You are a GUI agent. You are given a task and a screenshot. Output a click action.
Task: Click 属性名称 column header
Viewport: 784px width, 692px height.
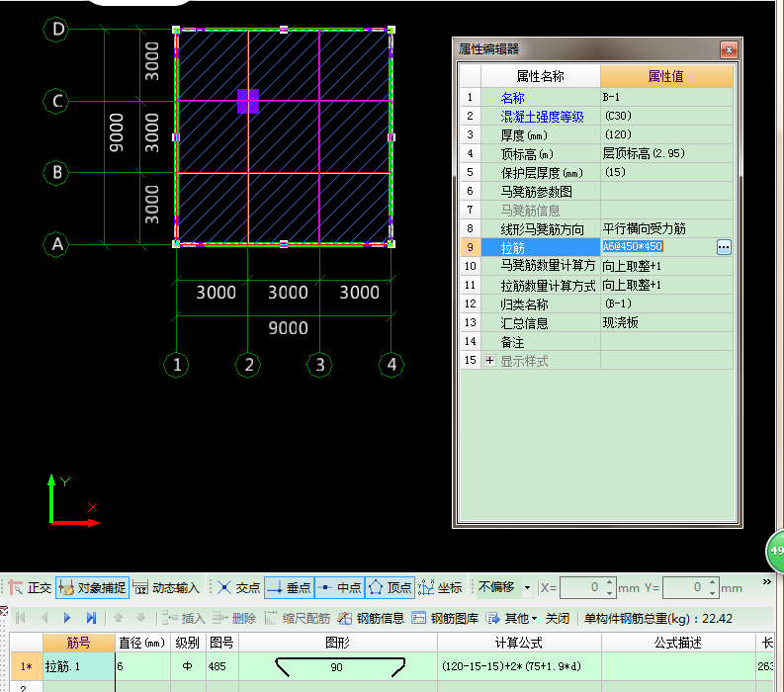[x=540, y=76]
